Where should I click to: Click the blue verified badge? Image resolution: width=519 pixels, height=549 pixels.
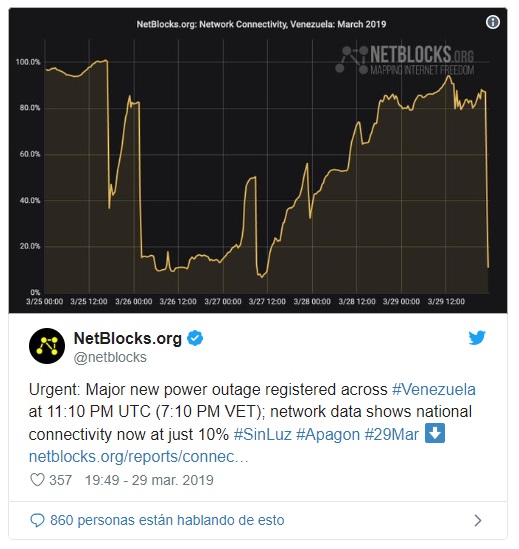click(195, 338)
